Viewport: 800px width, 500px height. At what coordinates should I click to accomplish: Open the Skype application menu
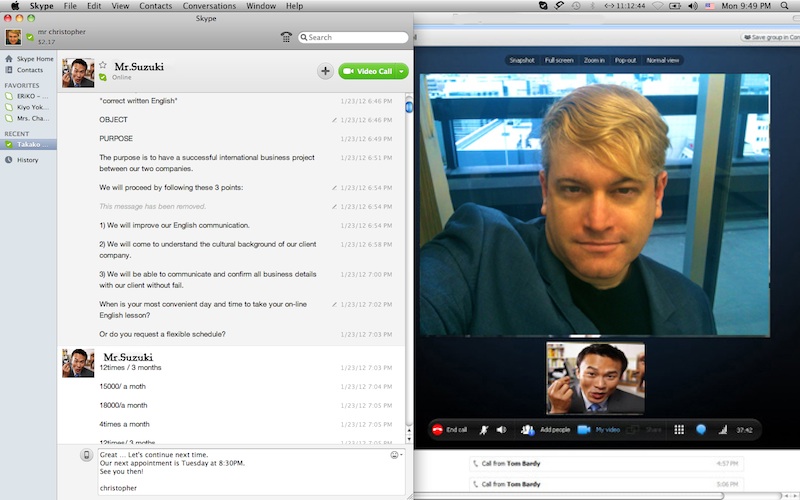41,6
